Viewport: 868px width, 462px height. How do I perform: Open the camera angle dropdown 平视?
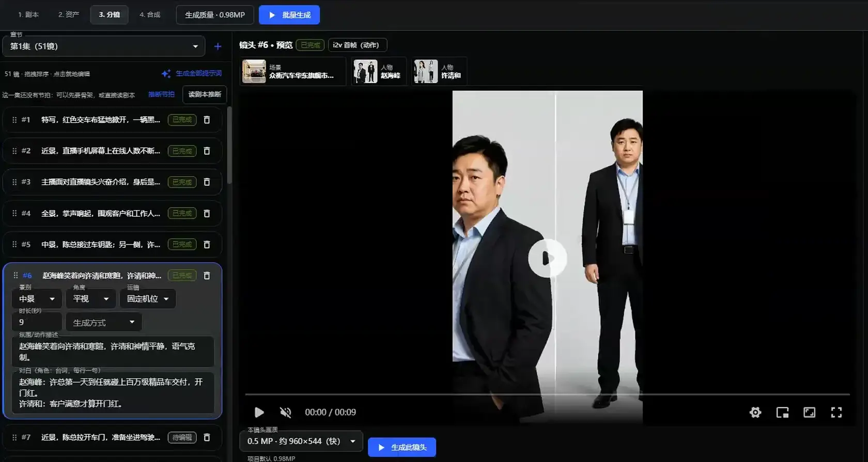90,299
